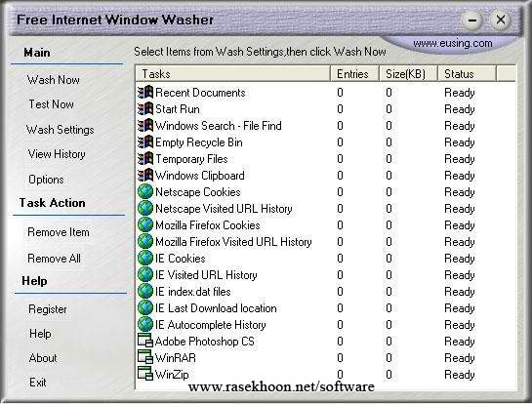Select IE Visited URL History text
The height and width of the screenshot is (404, 532).
coord(206,275)
